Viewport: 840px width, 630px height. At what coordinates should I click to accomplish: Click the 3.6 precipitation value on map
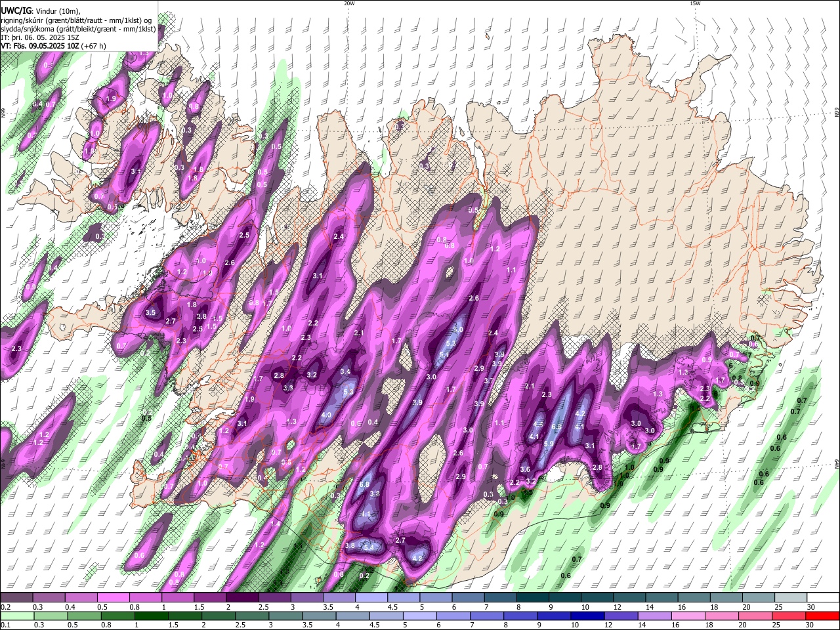(525, 469)
